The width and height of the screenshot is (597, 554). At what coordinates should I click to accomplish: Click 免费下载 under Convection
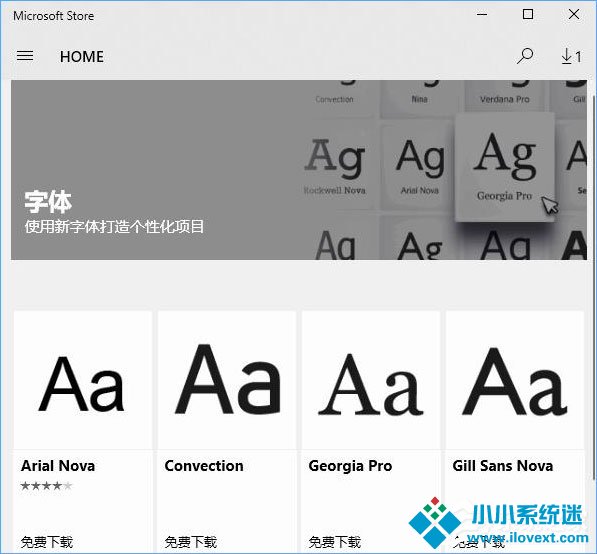pyautogui.click(x=190, y=542)
